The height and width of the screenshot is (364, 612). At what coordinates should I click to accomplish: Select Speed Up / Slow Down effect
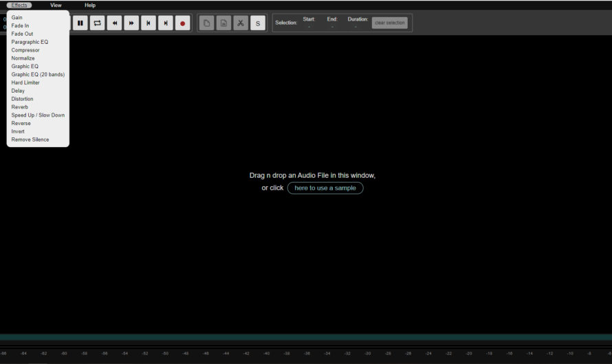pos(38,115)
